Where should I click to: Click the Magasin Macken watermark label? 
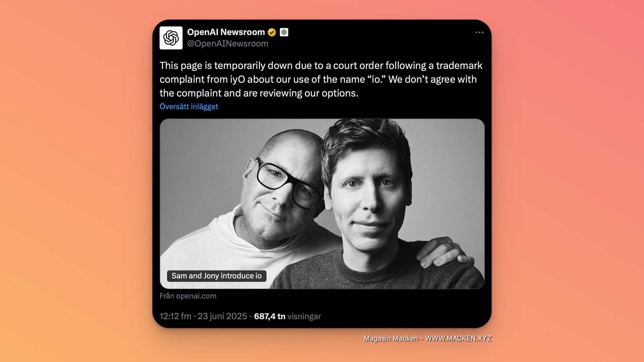click(x=391, y=338)
